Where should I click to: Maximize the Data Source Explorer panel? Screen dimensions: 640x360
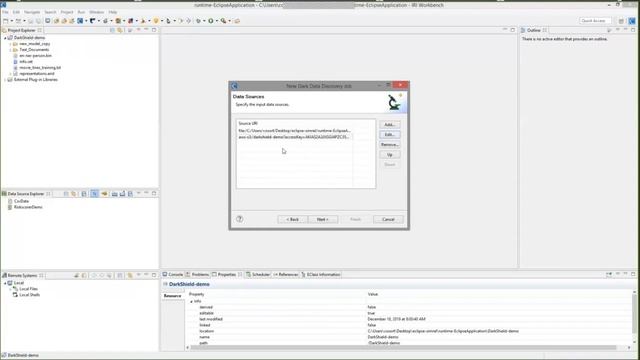pos(154,193)
